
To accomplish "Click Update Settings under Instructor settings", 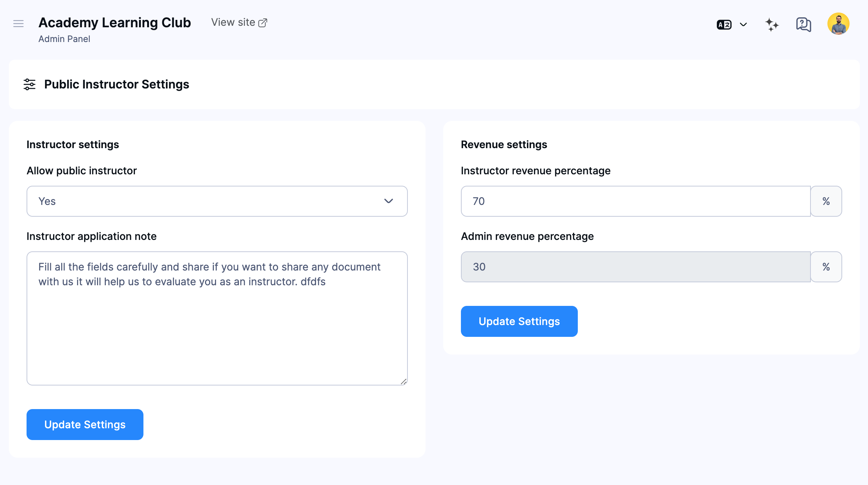I will click(x=84, y=425).
